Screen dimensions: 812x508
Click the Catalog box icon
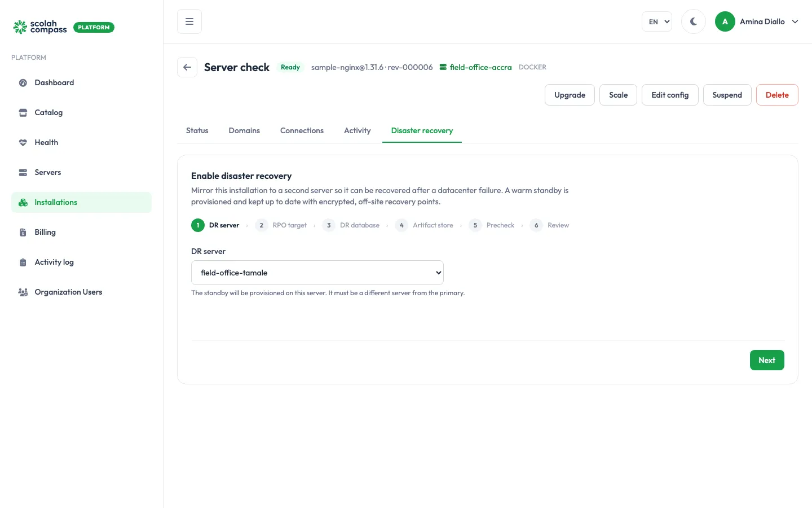click(23, 113)
